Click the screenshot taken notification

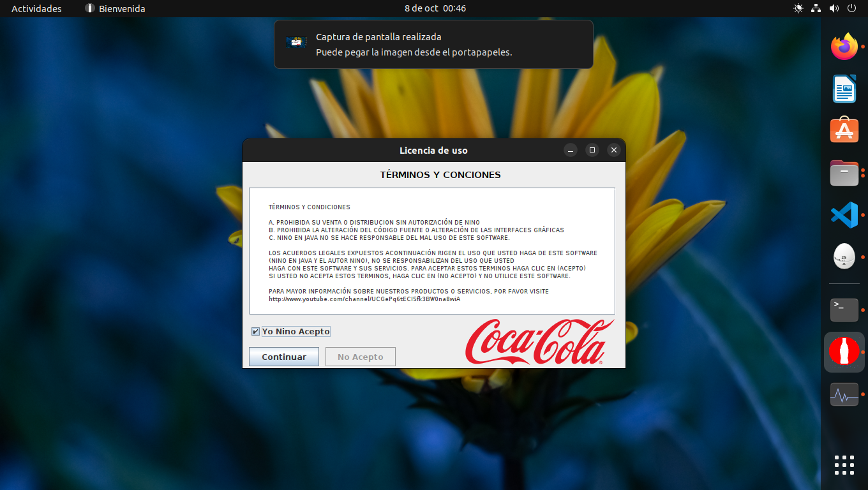pos(433,44)
